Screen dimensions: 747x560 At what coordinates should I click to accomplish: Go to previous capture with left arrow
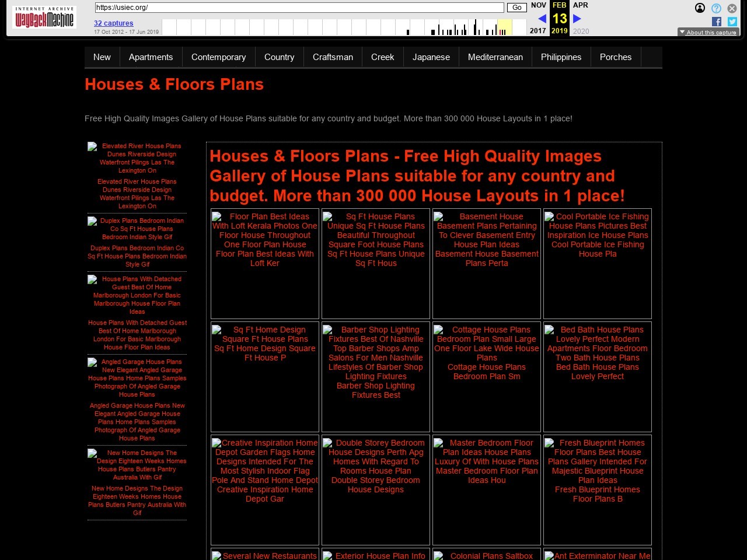[542, 19]
